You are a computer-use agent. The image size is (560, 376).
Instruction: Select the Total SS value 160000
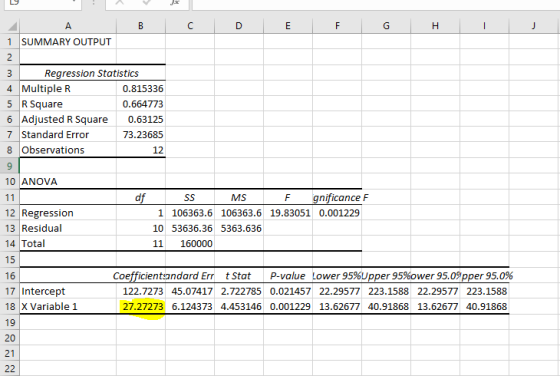[190, 244]
